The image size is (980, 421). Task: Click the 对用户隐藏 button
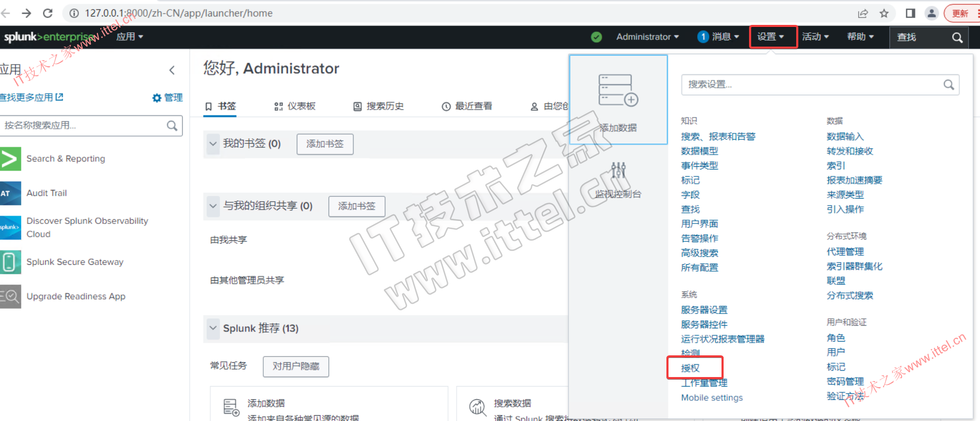pos(296,366)
